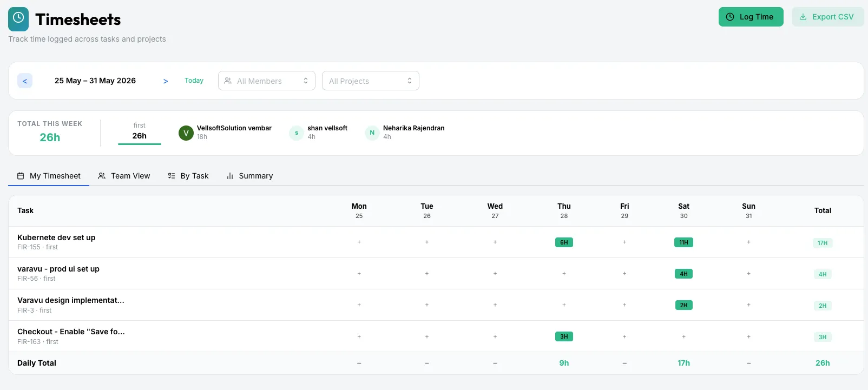Add Thursday time for varavu prod ui set up
The image size is (868, 390).
pyautogui.click(x=564, y=274)
